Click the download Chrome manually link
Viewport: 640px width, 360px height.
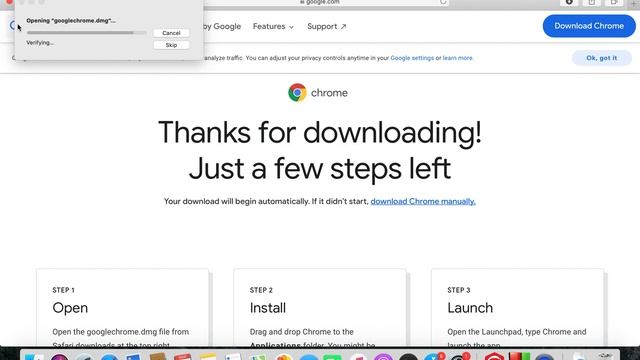[423, 201]
